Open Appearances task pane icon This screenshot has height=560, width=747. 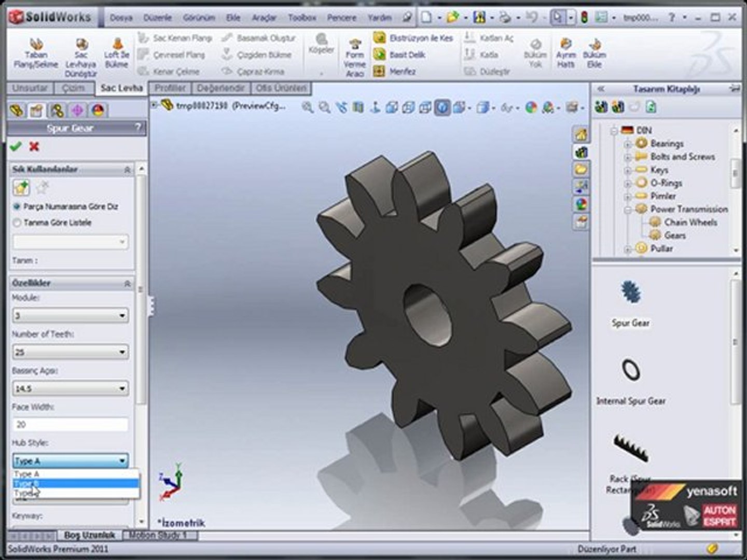pos(580,204)
